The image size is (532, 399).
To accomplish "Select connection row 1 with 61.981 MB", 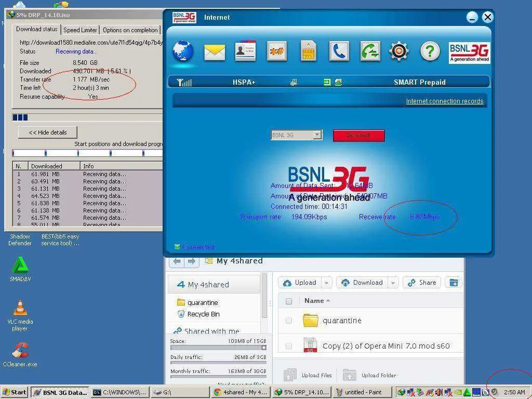I will click(x=87, y=174).
